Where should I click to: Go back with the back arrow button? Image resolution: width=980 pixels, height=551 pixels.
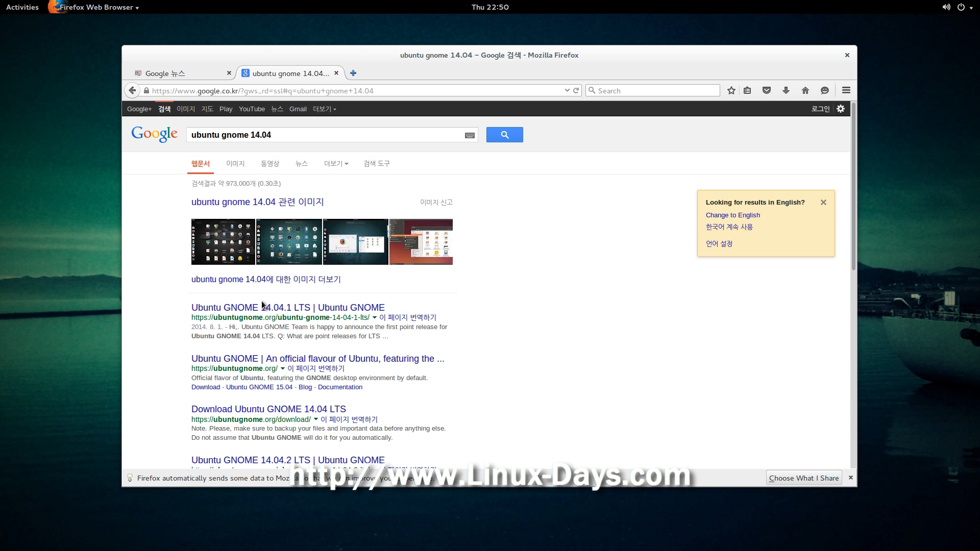click(x=132, y=90)
